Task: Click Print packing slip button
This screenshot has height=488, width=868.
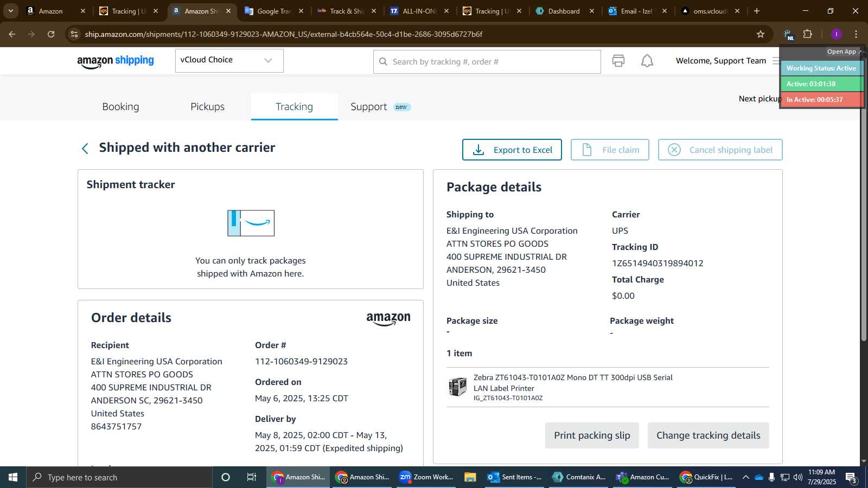Action: click(x=592, y=435)
